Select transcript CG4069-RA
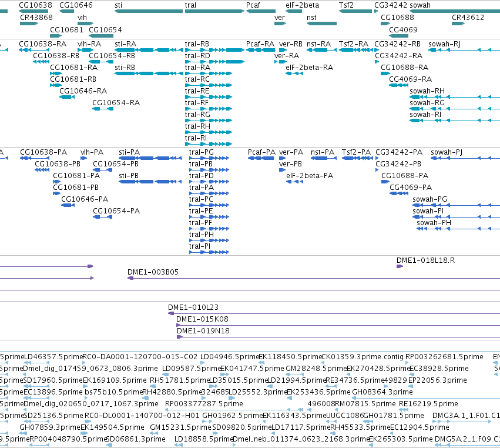500x448 pixels. tap(398, 85)
